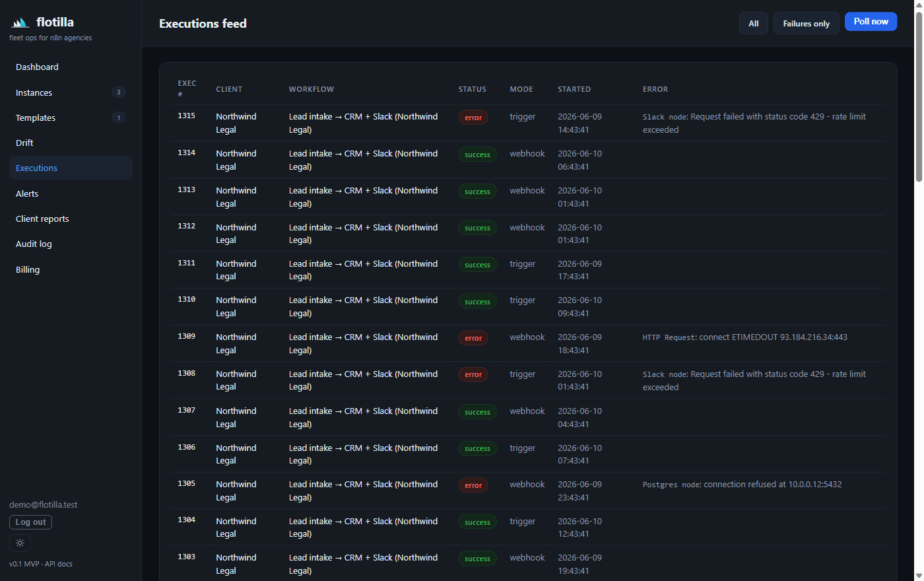
Task: Open Client reports
Action: [x=71, y=219]
